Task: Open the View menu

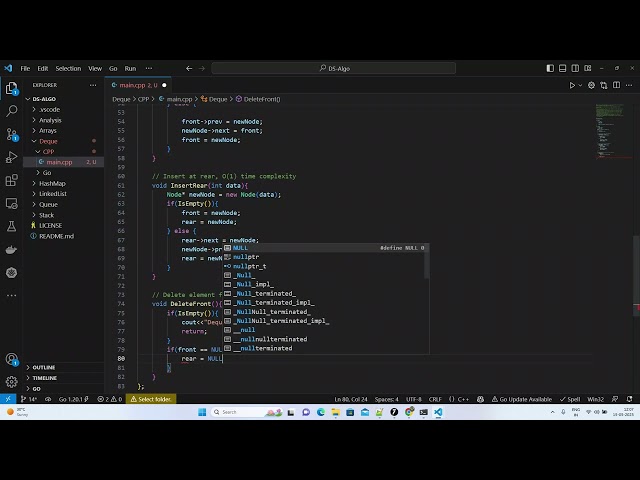Action: click(95, 68)
